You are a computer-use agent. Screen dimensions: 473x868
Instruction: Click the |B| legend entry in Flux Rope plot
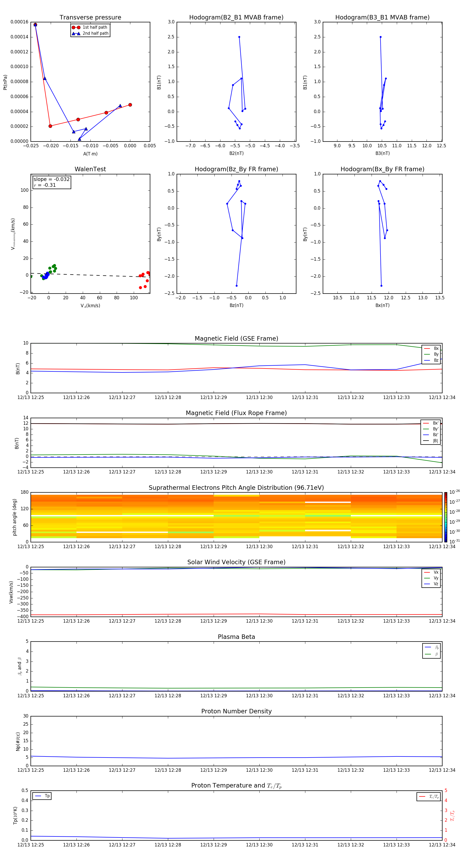click(431, 441)
